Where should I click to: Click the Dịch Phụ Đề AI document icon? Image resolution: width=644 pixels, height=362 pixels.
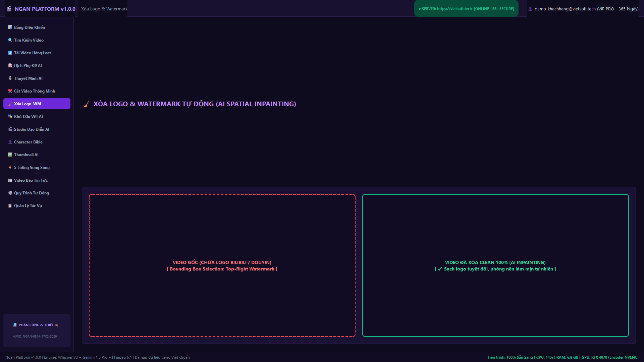10,66
